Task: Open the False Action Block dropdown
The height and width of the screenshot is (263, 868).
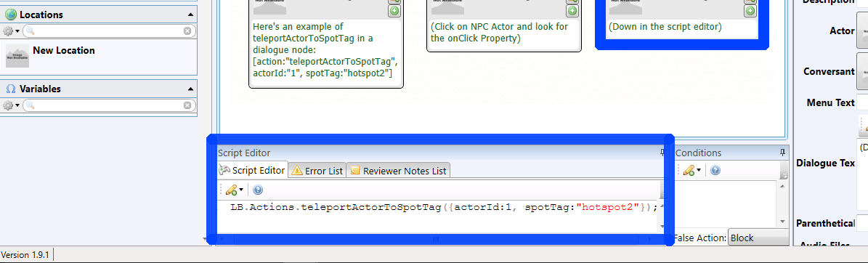Action: pyautogui.click(x=758, y=238)
